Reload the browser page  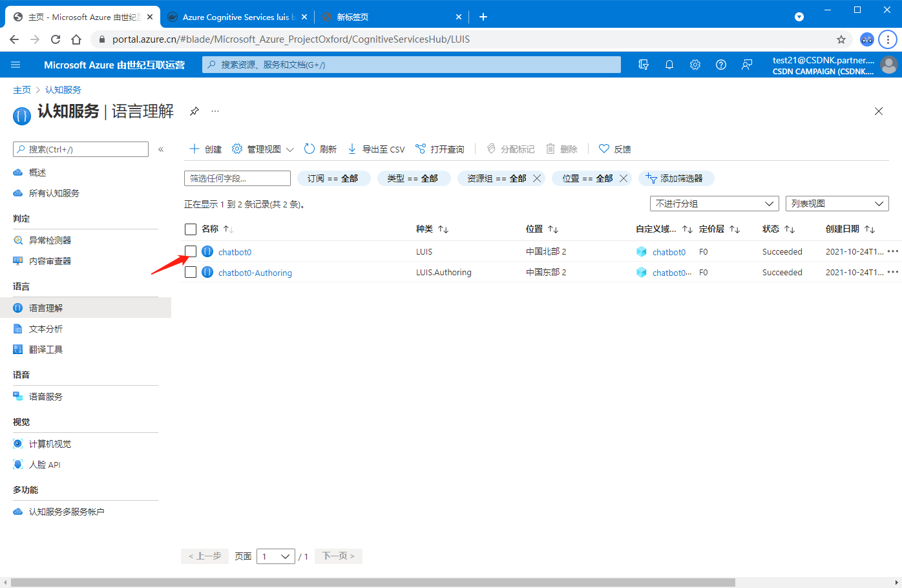click(x=56, y=39)
